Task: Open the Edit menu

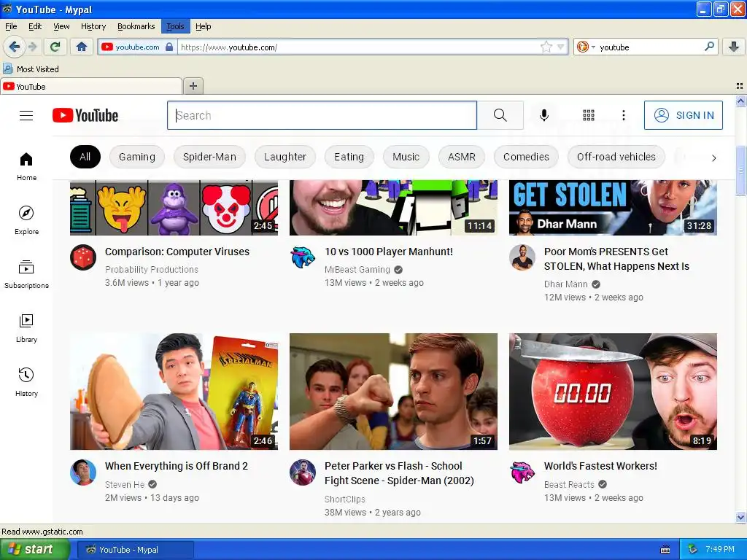Action: pyautogui.click(x=35, y=26)
